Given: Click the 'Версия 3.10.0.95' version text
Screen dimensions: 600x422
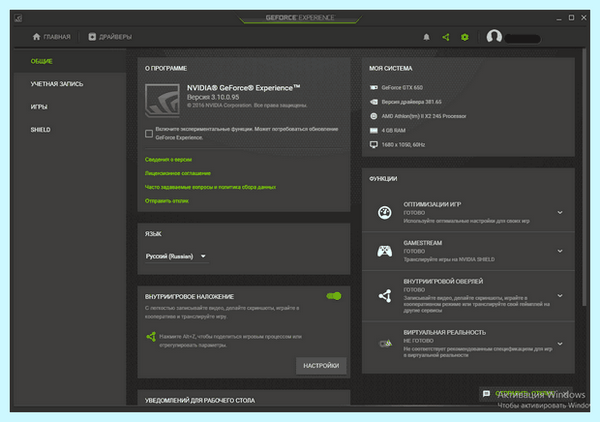Looking at the screenshot, I should 213,97.
